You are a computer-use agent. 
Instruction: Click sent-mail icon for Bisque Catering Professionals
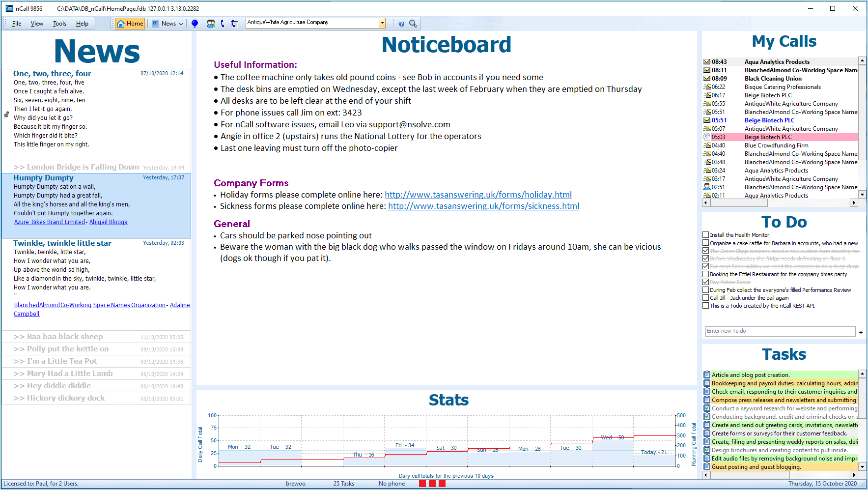(x=707, y=87)
